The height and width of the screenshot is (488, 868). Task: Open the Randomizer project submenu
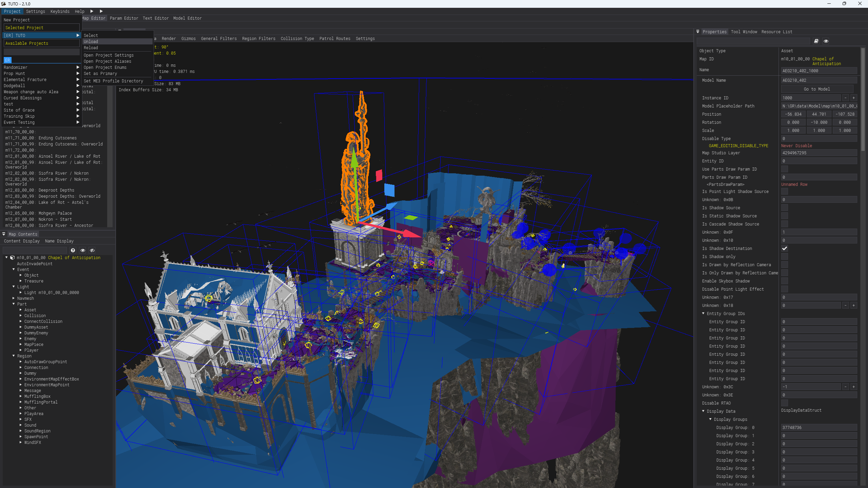[41, 67]
